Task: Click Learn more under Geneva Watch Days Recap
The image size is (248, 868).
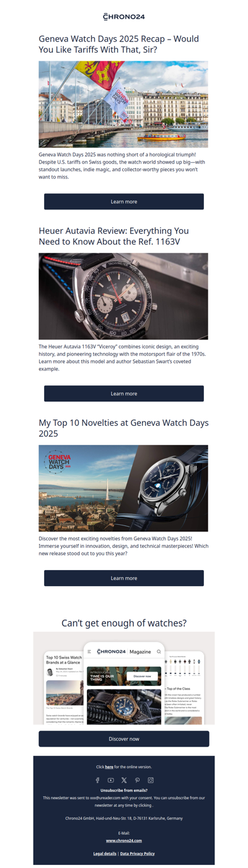Action: (124, 201)
